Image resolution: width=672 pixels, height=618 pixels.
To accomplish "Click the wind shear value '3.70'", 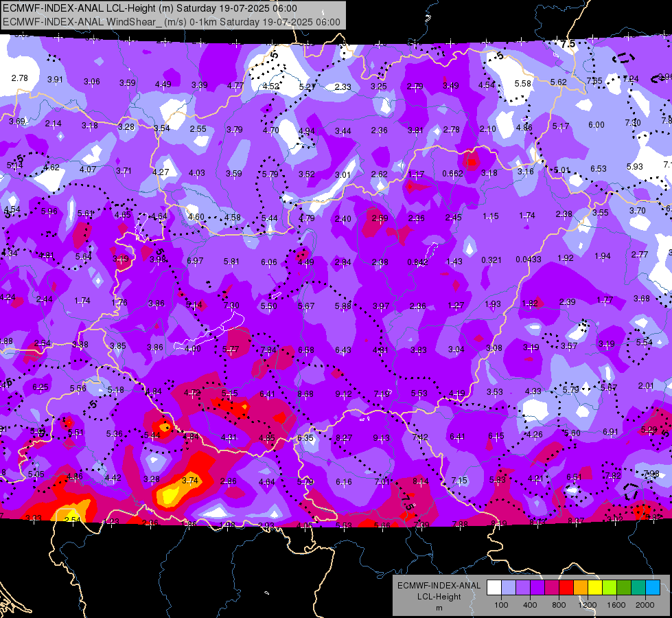I will point(637,211).
